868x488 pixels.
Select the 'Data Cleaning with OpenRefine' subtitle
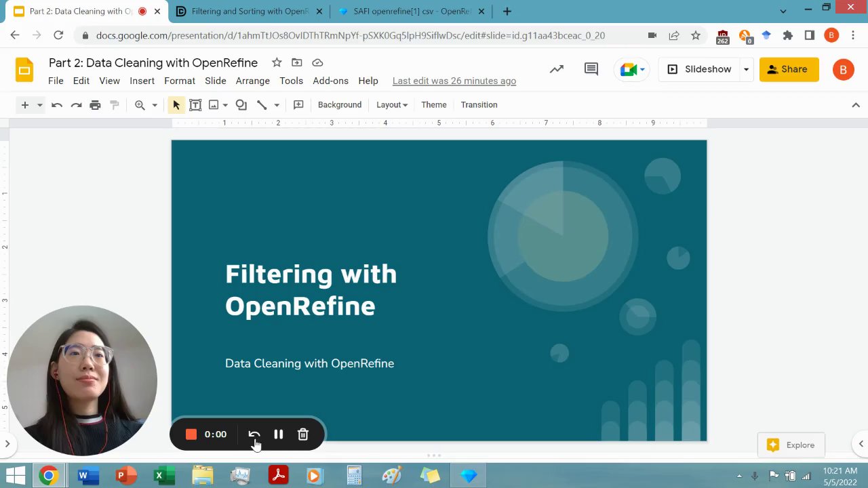[309, 363]
